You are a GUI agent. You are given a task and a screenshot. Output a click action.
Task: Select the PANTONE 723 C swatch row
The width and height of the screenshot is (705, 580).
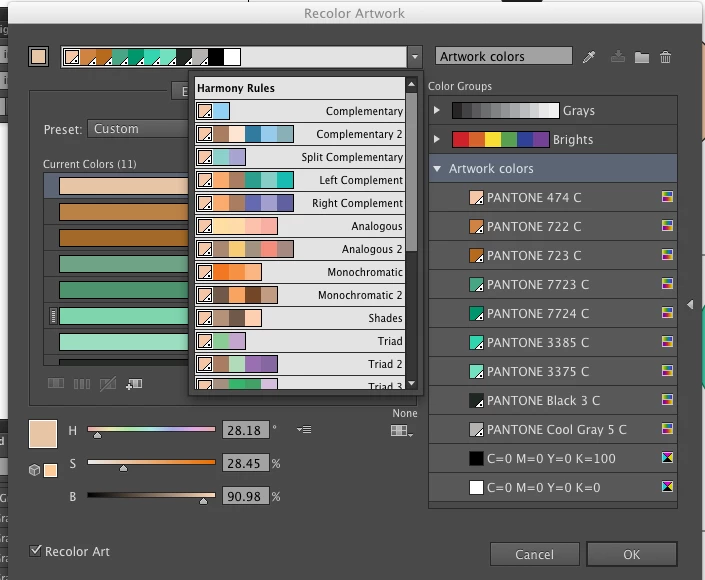click(553, 255)
